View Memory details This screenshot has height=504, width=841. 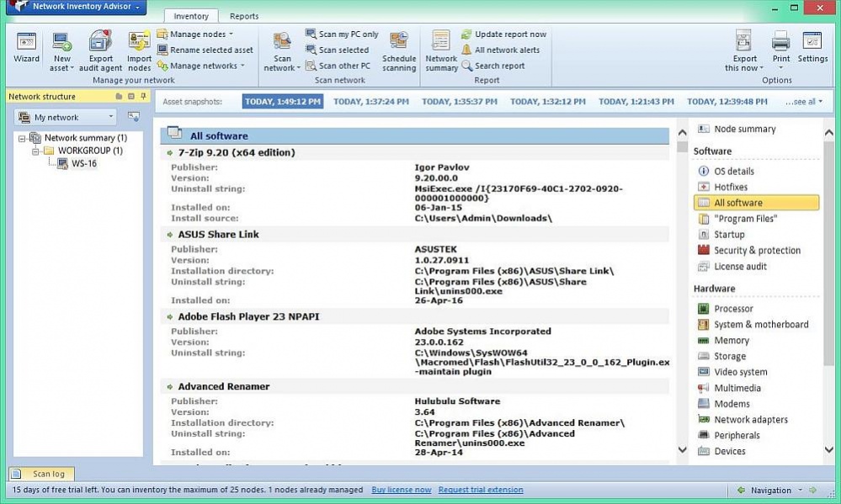(723, 340)
